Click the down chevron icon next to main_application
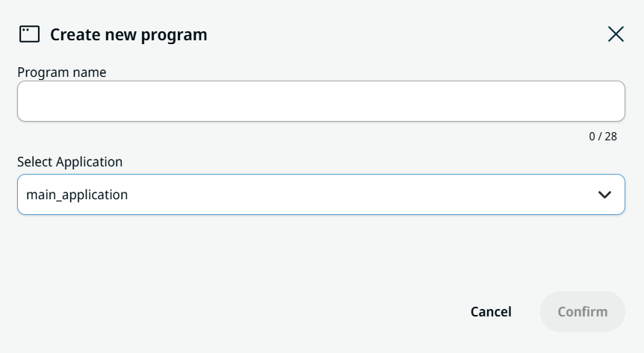This screenshot has width=644, height=353. [x=604, y=195]
